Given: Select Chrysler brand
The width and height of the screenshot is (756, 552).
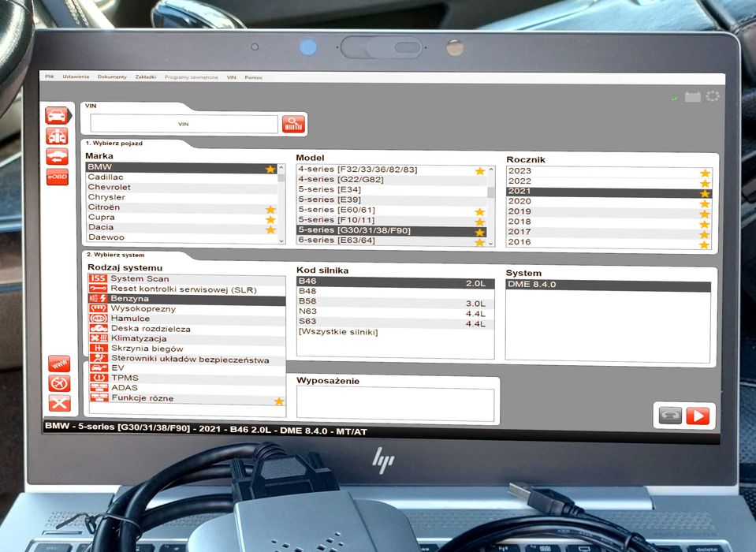Looking at the screenshot, I should coord(181,197).
